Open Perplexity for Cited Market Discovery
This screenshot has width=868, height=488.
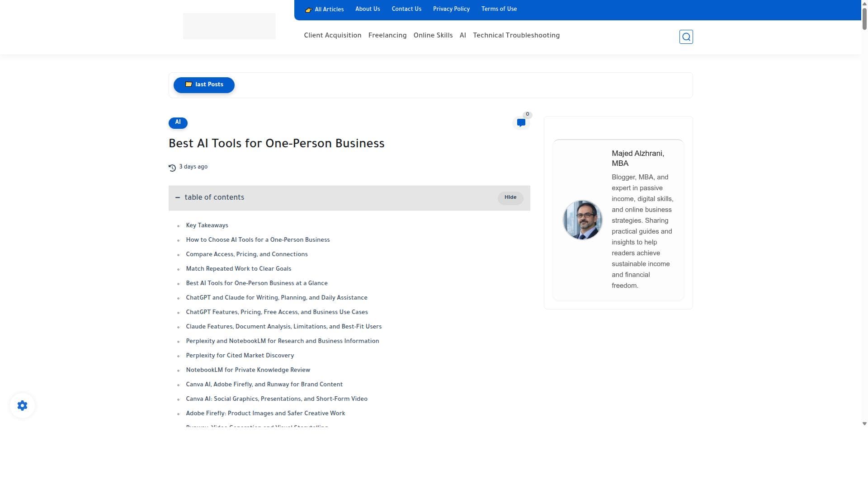(x=240, y=356)
